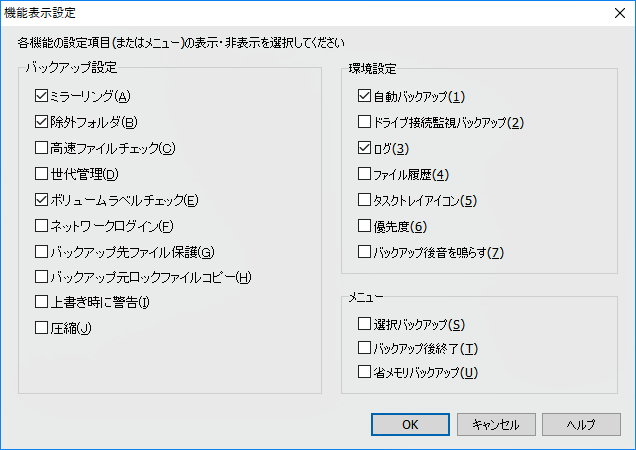Check the ファイル履歴 option
This screenshot has height=450, width=636.
[365, 175]
